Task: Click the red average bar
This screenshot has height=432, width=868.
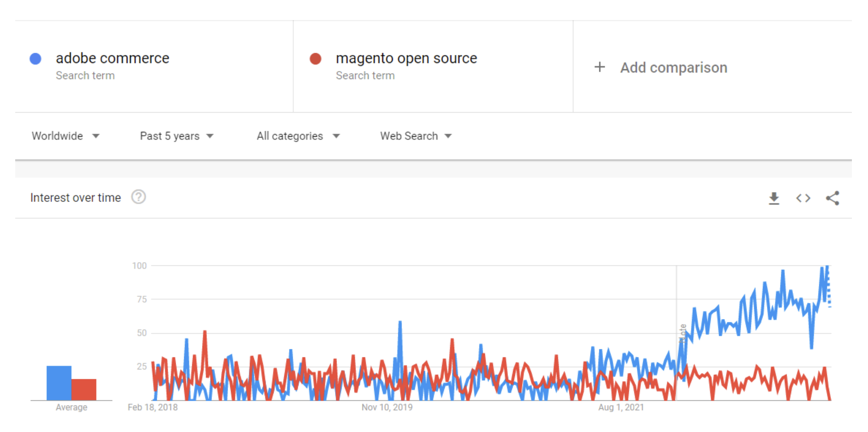Action: click(84, 390)
